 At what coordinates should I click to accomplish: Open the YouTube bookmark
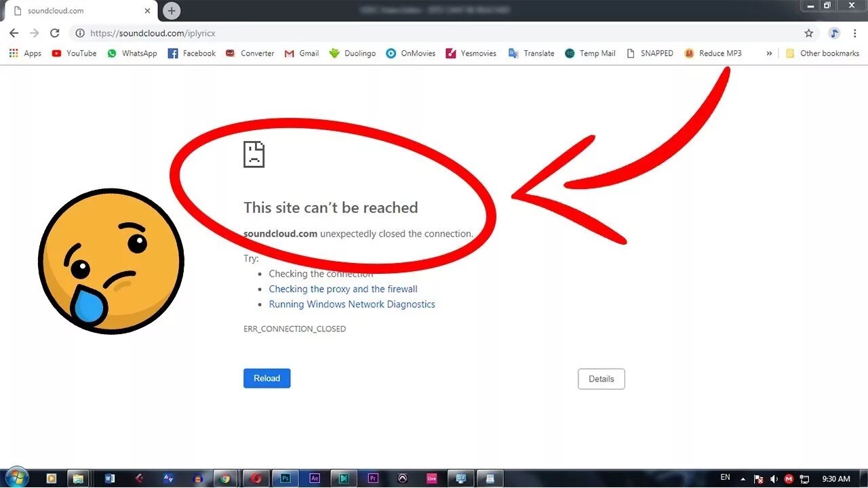point(75,54)
